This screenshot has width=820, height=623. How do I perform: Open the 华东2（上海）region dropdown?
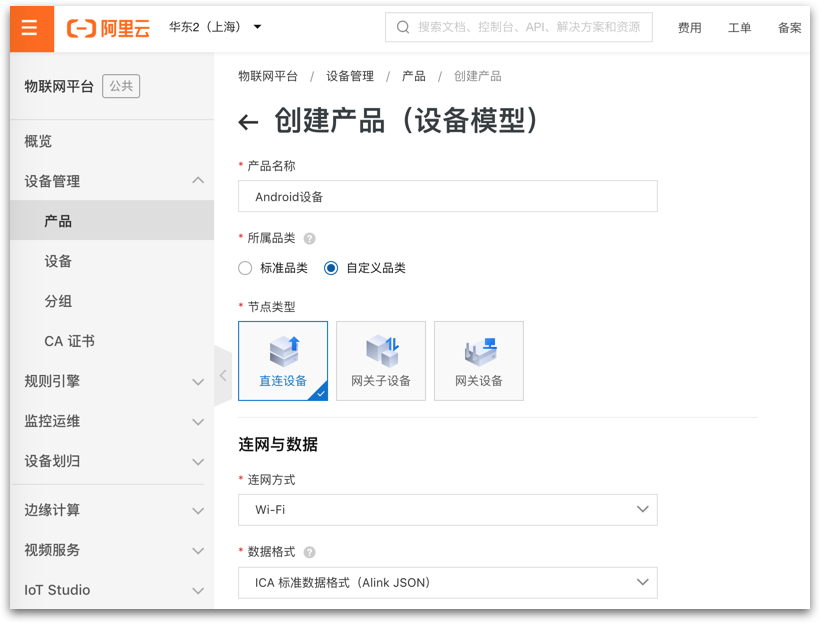pos(215,27)
